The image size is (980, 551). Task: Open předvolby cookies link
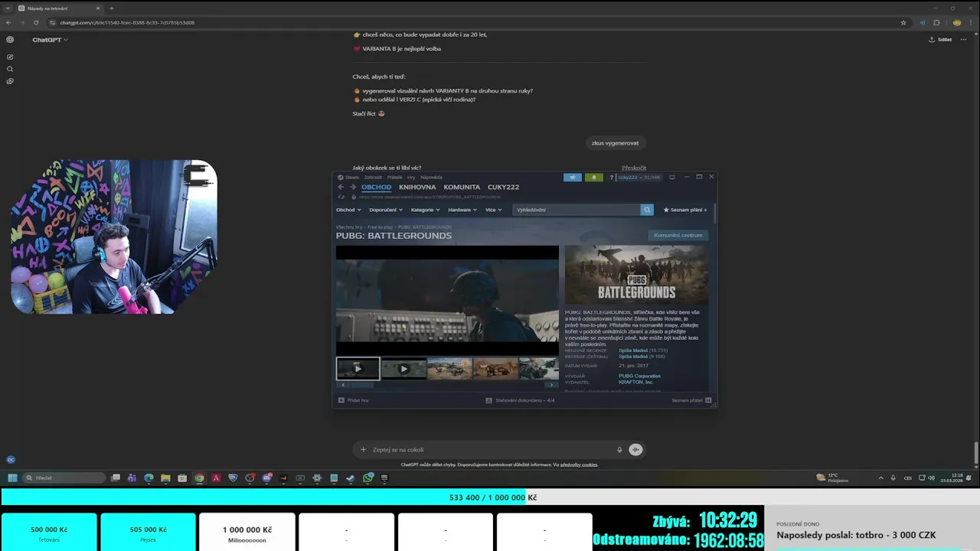[x=579, y=465]
